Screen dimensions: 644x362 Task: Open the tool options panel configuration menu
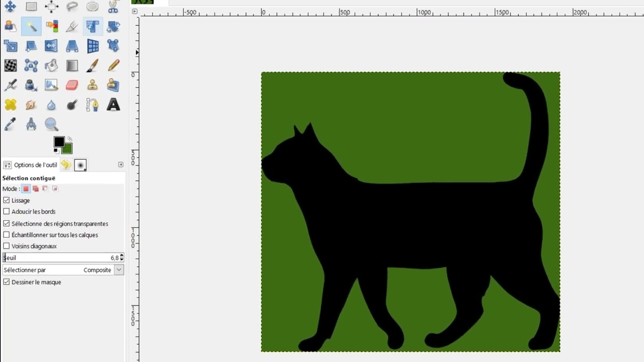[121, 164]
